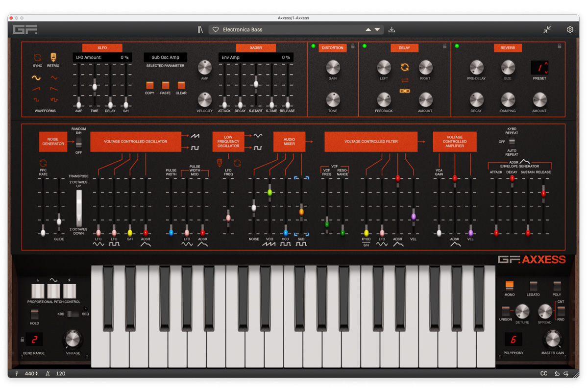Toggle the Distortion power LED

[314, 46]
